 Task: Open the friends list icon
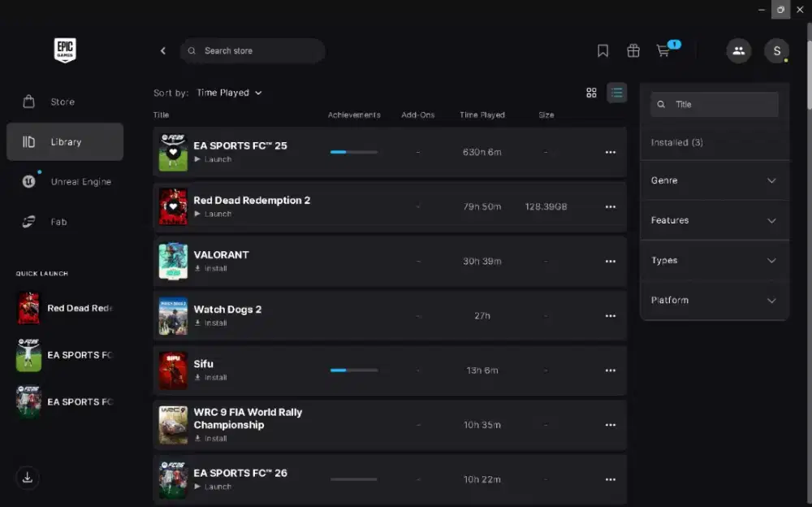point(738,51)
